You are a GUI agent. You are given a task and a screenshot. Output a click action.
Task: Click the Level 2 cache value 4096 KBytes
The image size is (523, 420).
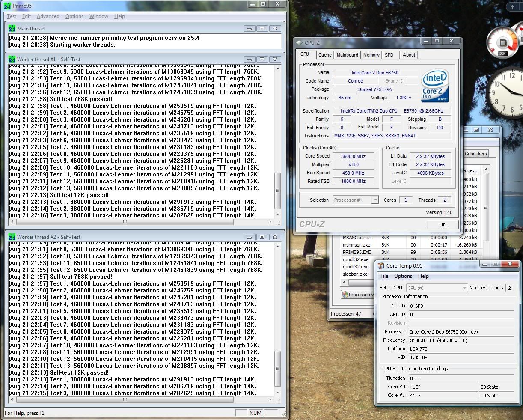(x=430, y=173)
